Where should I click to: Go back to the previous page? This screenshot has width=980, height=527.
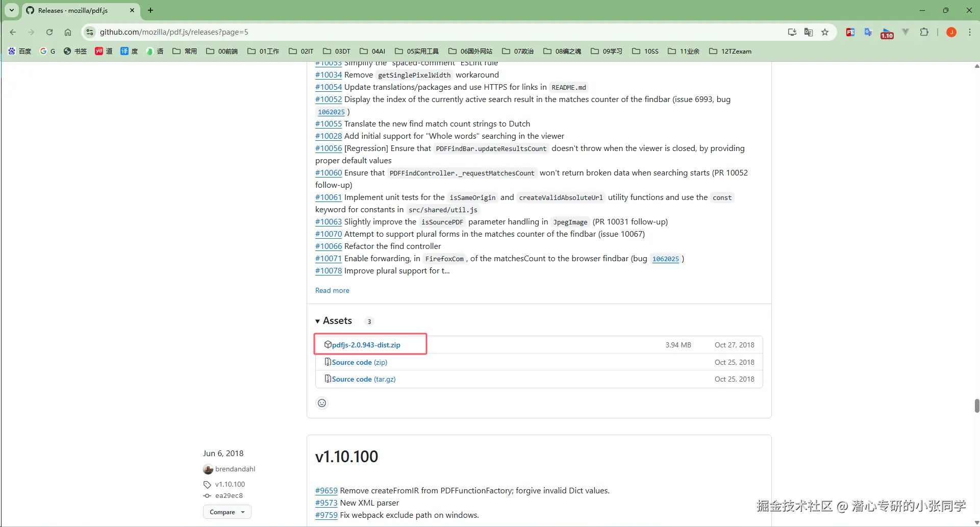[13, 32]
